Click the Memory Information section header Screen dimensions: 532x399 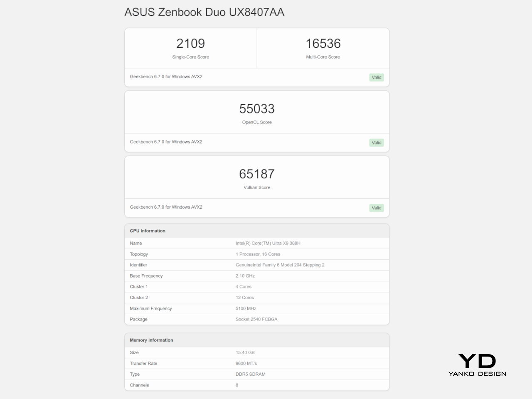click(151, 340)
